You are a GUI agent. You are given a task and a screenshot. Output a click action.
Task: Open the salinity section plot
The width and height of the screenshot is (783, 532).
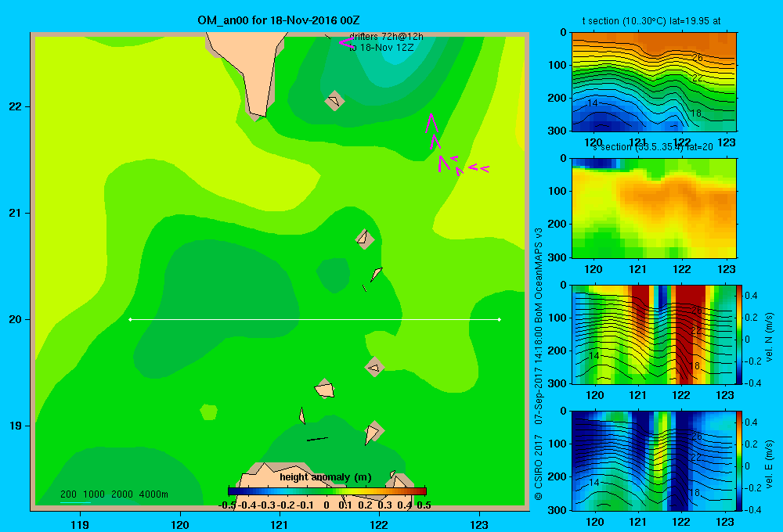click(x=654, y=208)
